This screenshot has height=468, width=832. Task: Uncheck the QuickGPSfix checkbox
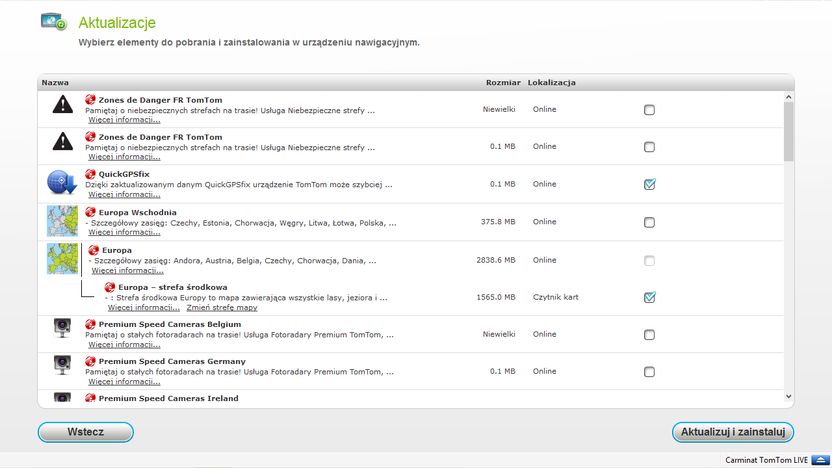649,184
